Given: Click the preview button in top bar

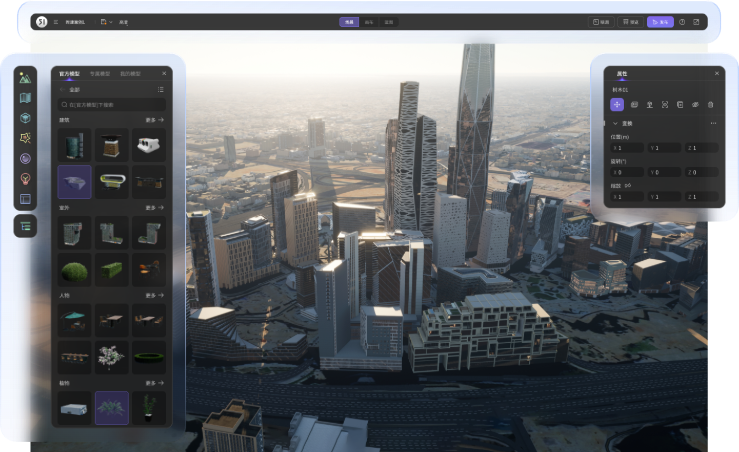Looking at the screenshot, I should pyautogui.click(x=601, y=21).
